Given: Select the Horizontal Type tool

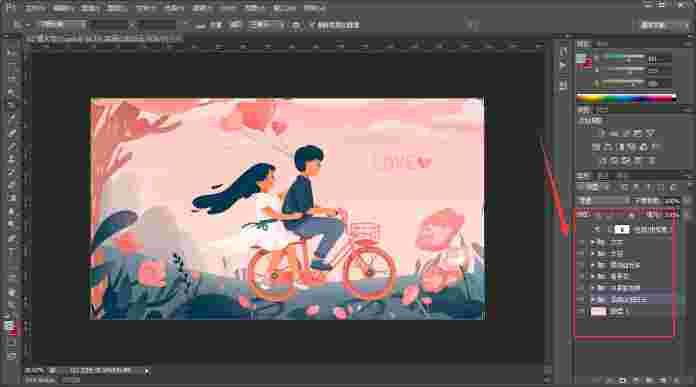Looking at the screenshot, I should (12, 252).
